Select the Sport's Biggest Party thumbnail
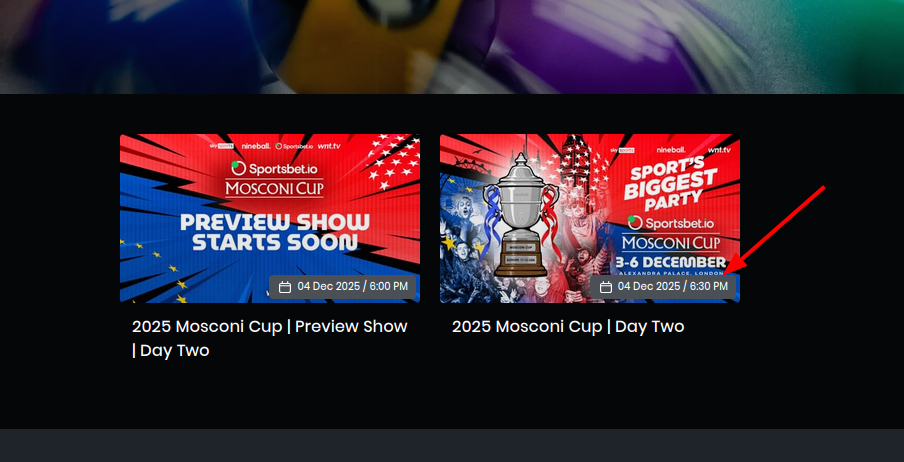Screen dimensions: 904x462 (x=590, y=219)
